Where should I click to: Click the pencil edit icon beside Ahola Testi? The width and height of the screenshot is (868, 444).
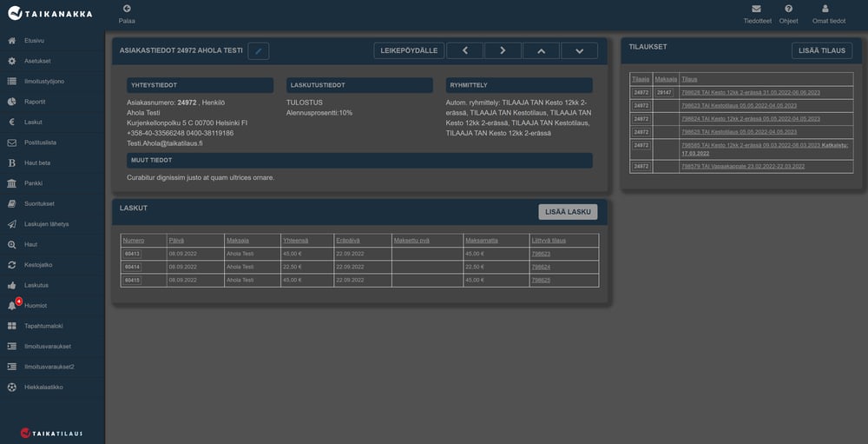tap(259, 51)
